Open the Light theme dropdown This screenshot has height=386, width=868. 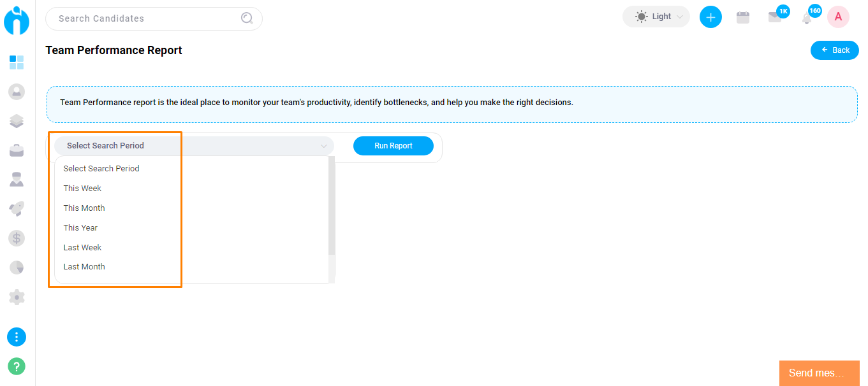656,17
